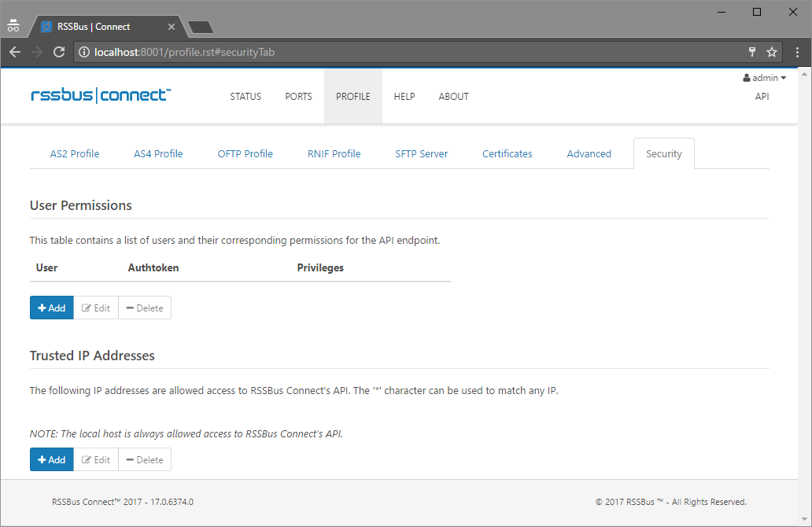Add a trusted IP address
This screenshot has height=527, width=812.
pyautogui.click(x=52, y=459)
